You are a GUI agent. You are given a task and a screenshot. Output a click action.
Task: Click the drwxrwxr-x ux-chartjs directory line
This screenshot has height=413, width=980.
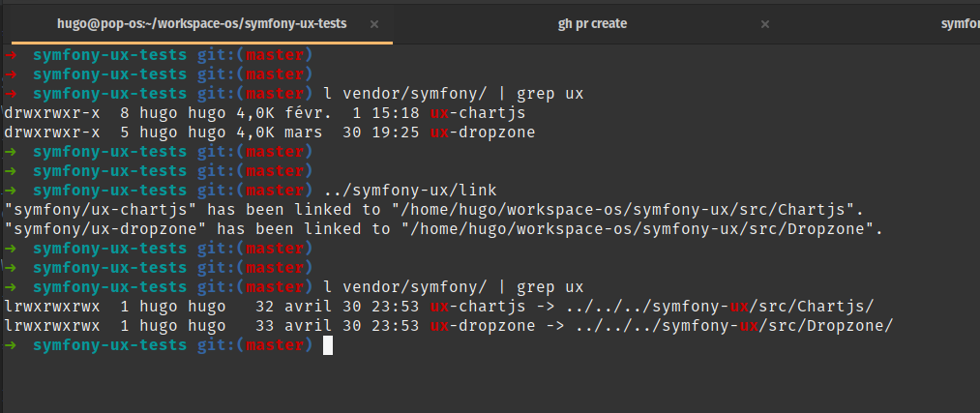[x=264, y=113]
